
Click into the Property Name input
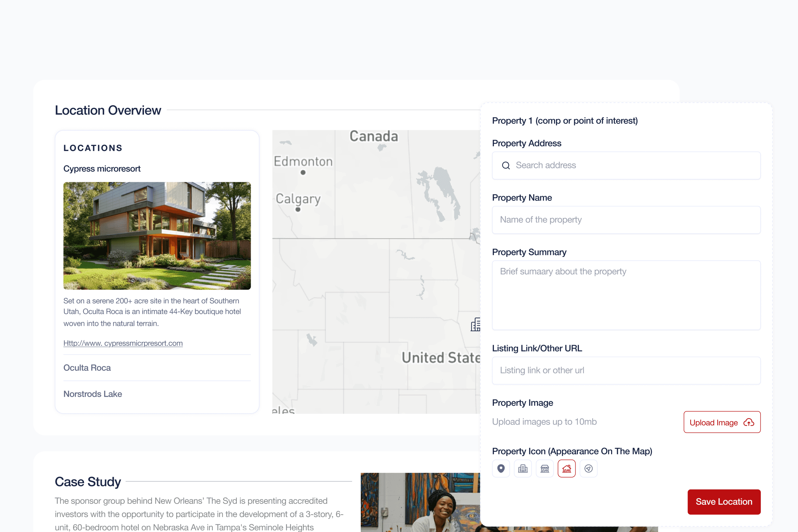point(626,220)
